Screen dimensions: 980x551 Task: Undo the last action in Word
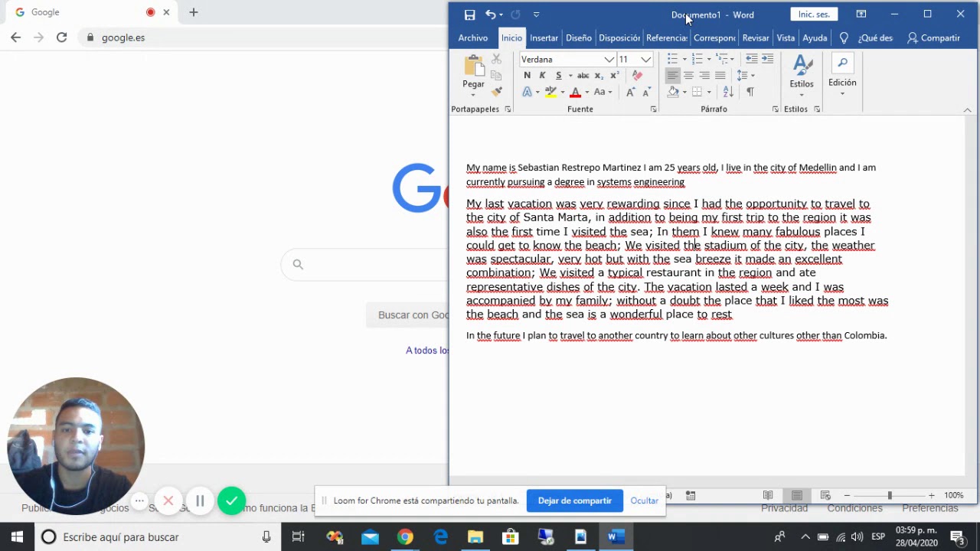click(x=490, y=15)
